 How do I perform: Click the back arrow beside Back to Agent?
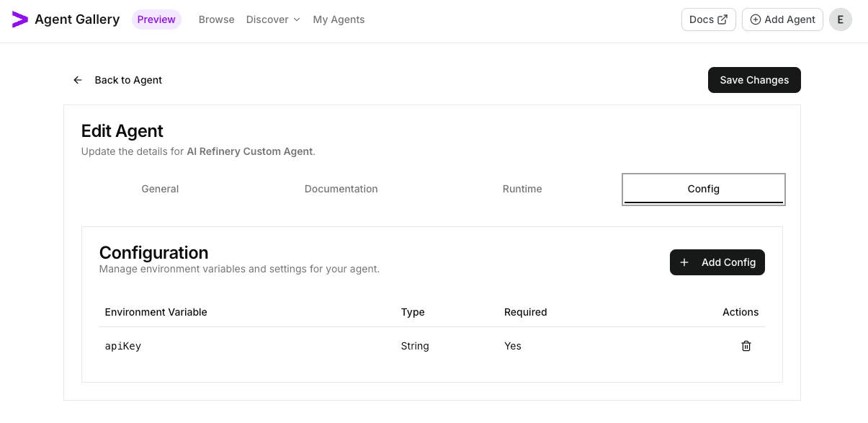tap(78, 80)
